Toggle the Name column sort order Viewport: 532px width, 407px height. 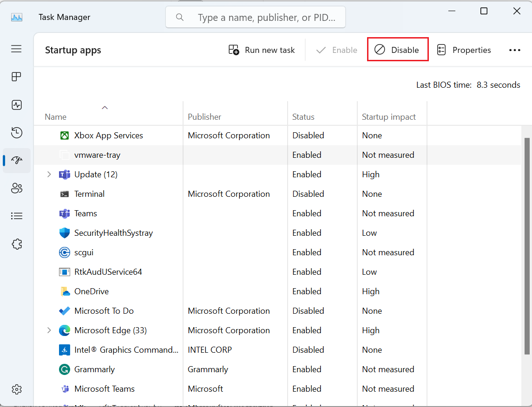point(105,107)
